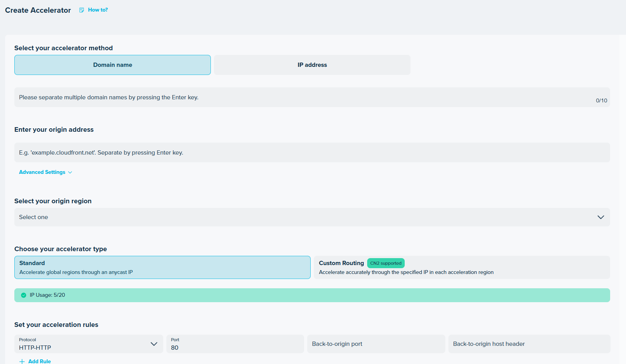Click the origin region dropdown arrow
Image resolution: width=626 pixels, height=364 pixels.
pyautogui.click(x=600, y=217)
